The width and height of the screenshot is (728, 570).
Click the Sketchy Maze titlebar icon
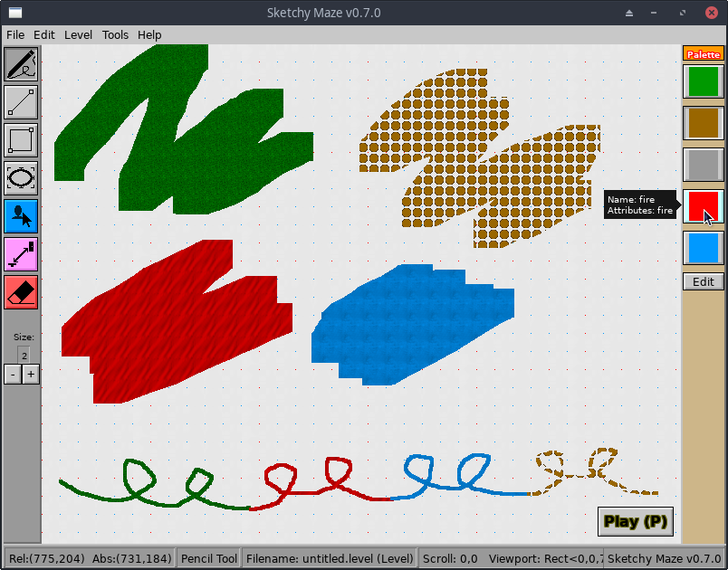coord(14,12)
